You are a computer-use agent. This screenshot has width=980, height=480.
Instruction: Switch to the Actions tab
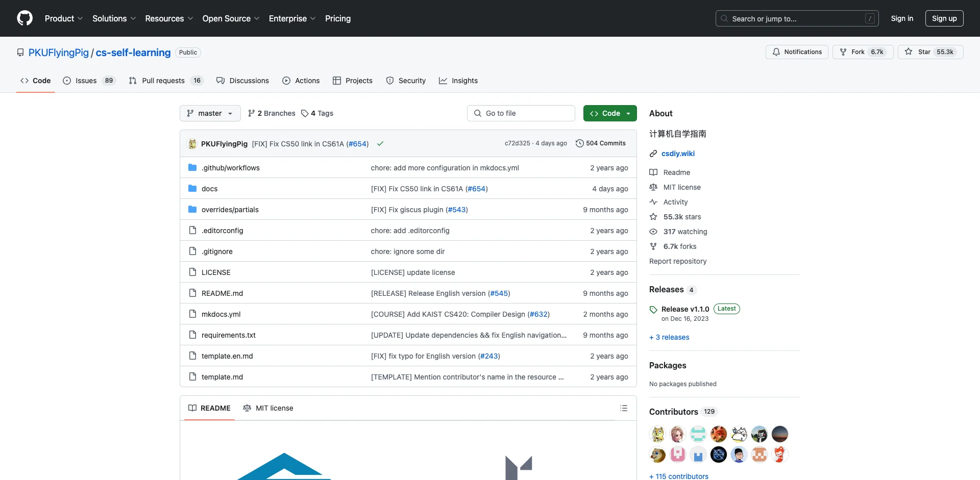pos(301,81)
